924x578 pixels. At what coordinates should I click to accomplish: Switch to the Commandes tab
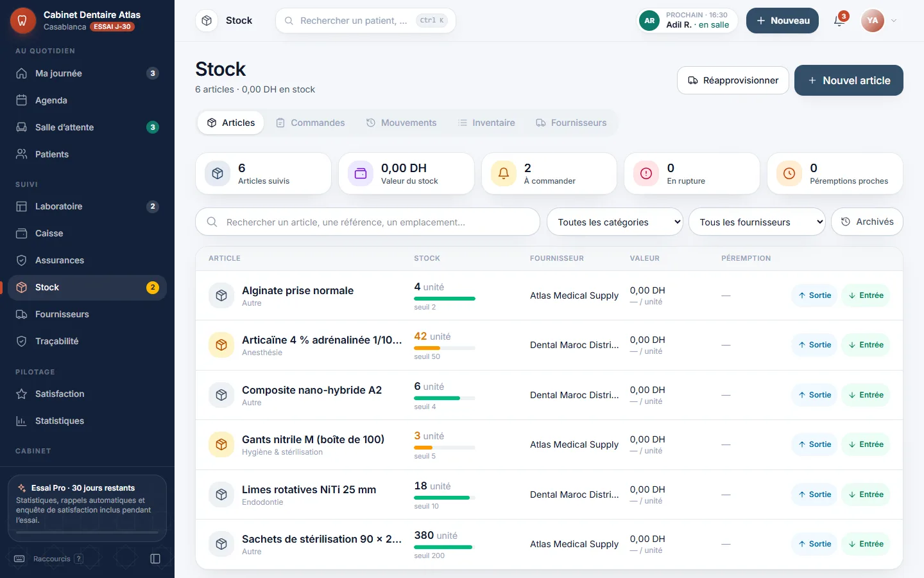(x=311, y=123)
